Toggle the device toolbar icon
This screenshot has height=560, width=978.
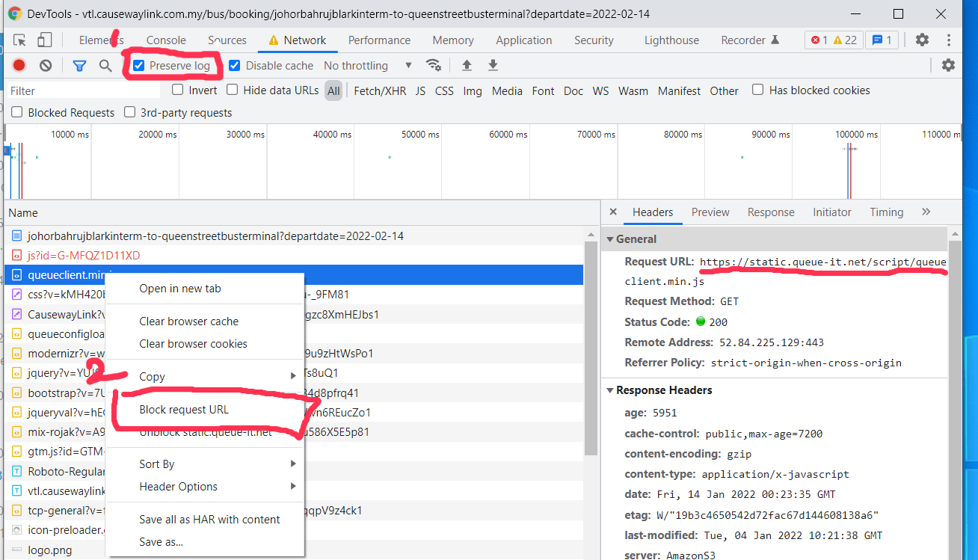45,40
